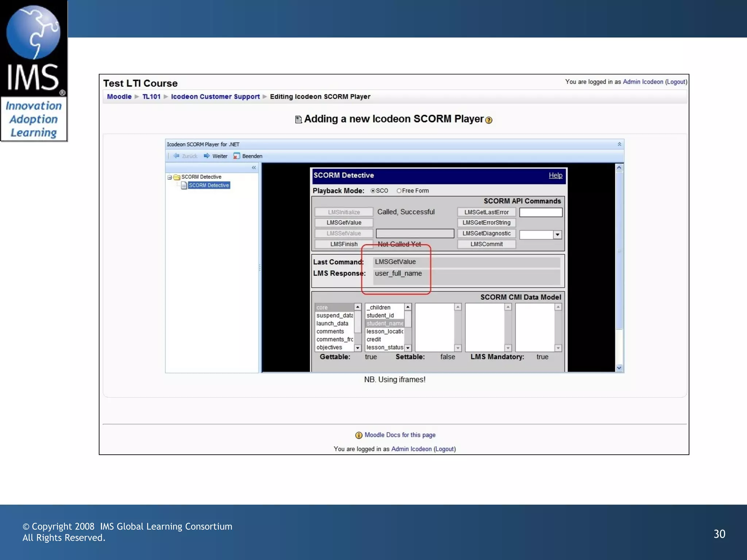
Task: Collapse the SCORM player header double chevron
Action: [619, 144]
